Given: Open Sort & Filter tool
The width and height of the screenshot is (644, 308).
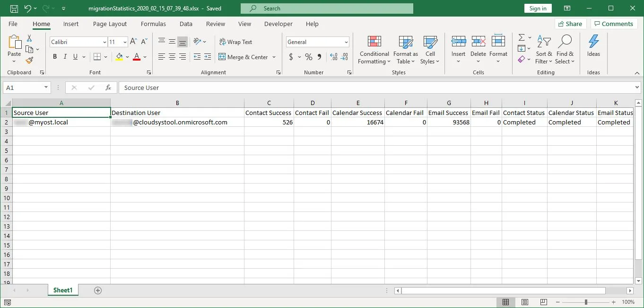Looking at the screenshot, I should point(544,50).
